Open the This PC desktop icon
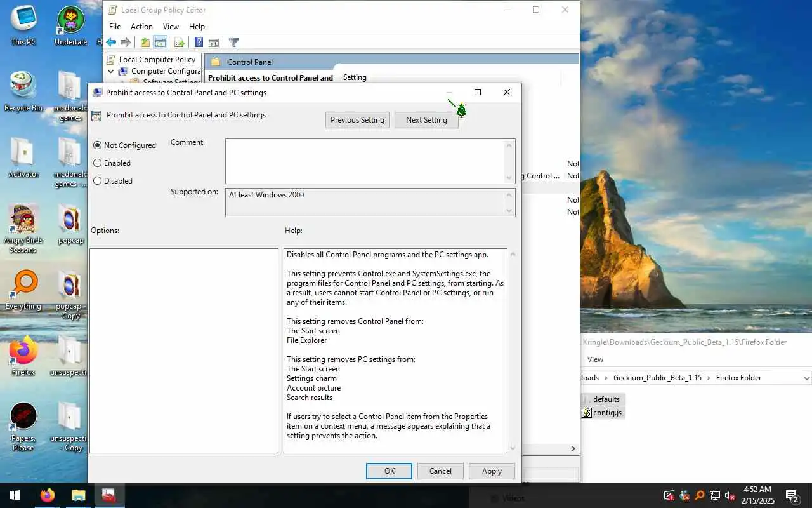The image size is (812, 508). [23, 26]
